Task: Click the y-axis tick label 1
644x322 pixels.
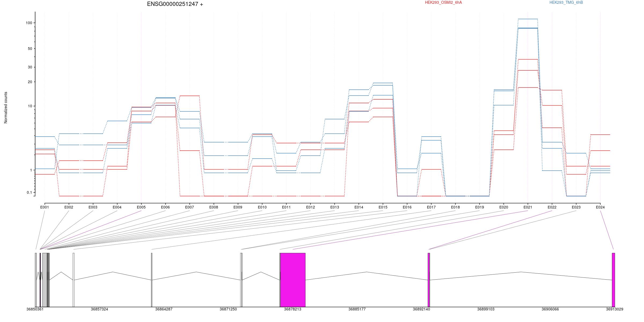Action: coord(31,170)
